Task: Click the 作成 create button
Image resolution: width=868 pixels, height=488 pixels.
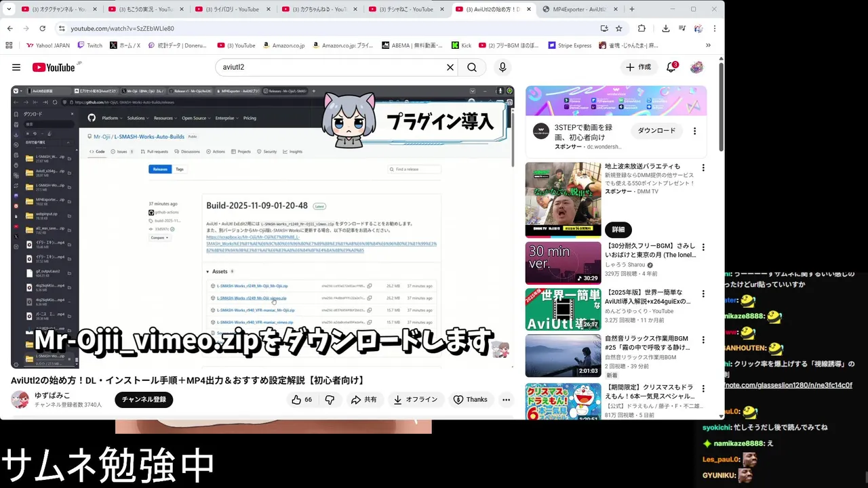Action: click(639, 67)
